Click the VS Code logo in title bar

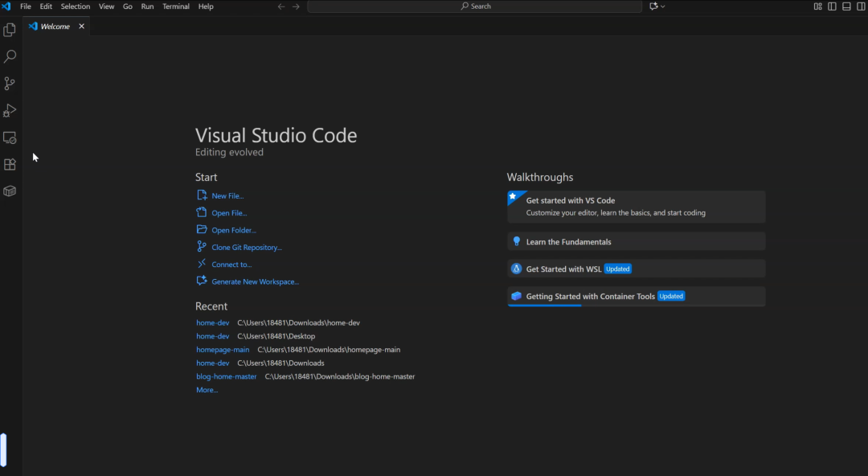(x=6, y=6)
